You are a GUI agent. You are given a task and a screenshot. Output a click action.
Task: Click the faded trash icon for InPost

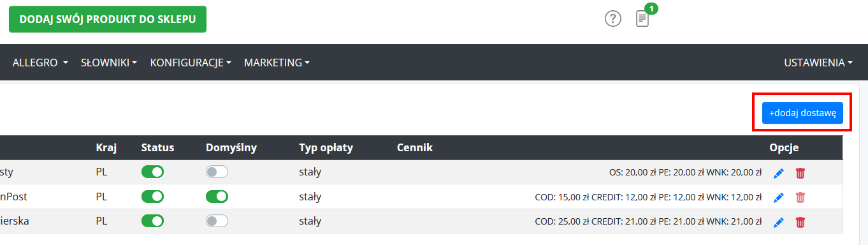[800, 198]
